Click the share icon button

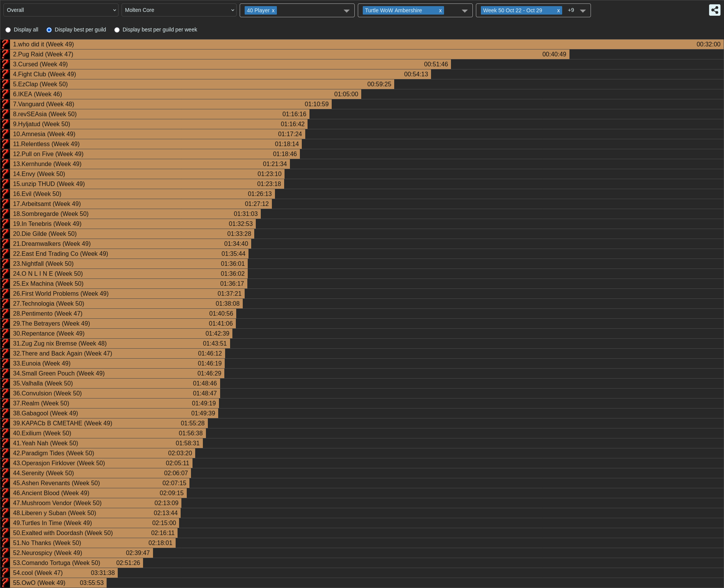(715, 10)
